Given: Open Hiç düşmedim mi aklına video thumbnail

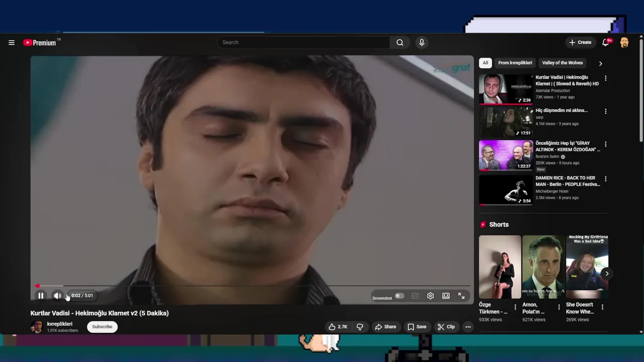Looking at the screenshot, I should tap(506, 122).
